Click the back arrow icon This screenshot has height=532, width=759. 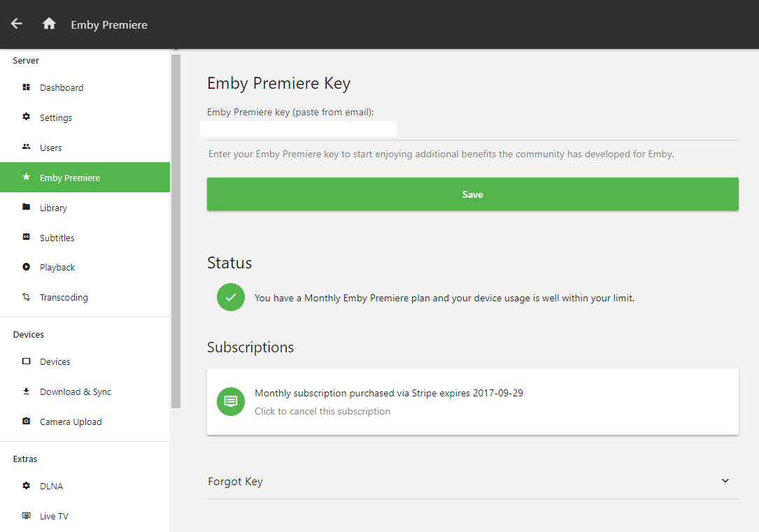click(x=17, y=24)
